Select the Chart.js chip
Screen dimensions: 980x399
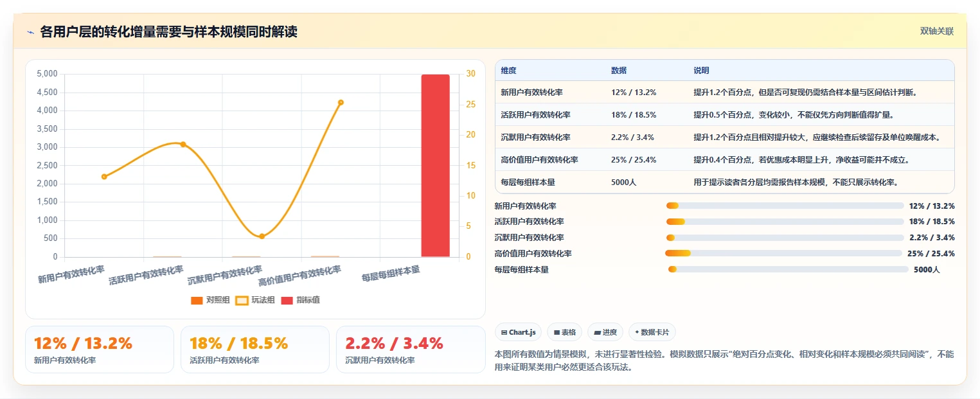[x=518, y=332]
